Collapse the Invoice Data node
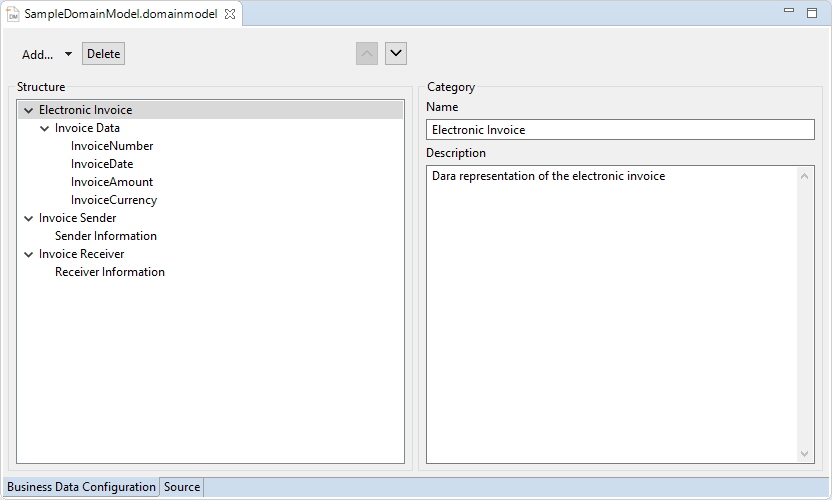The image size is (832, 500). click(44, 128)
